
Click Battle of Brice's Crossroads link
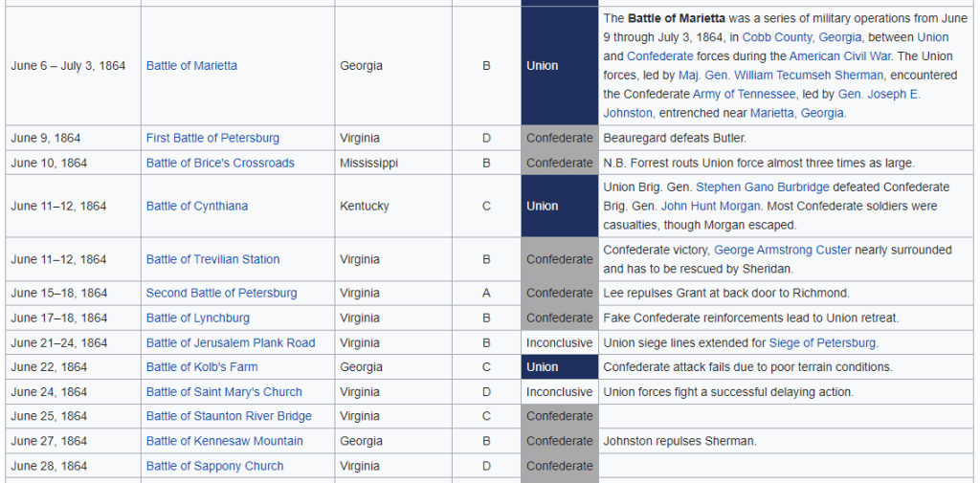[x=220, y=163]
